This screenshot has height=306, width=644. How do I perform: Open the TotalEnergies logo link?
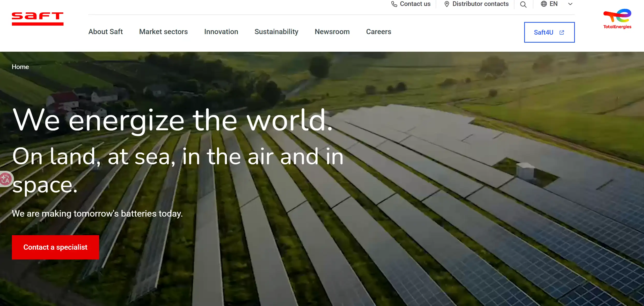tap(617, 19)
